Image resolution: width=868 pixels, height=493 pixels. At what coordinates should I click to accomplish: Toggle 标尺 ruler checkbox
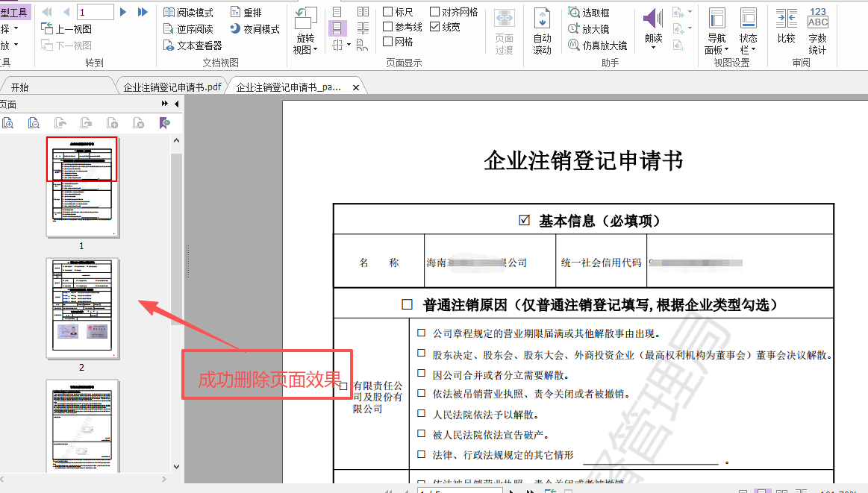[388, 12]
